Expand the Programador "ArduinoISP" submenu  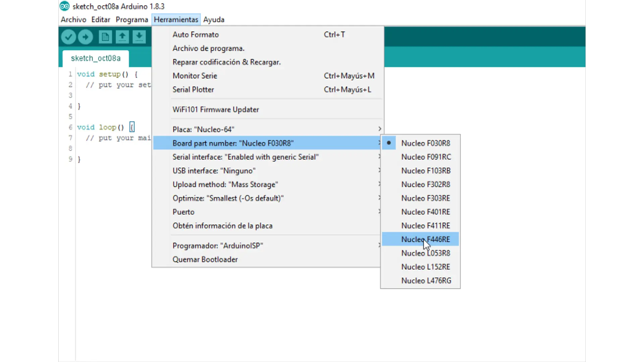267,246
